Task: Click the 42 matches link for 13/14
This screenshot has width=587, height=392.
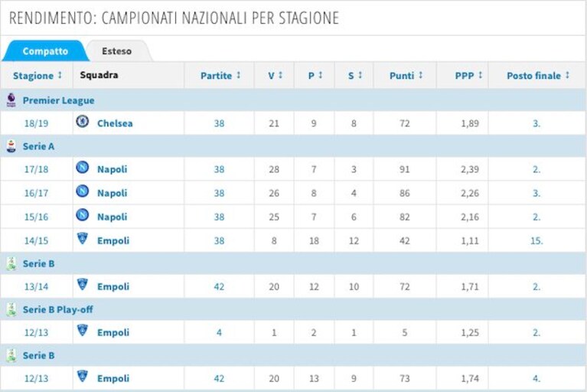Action: pyautogui.click(x=219, y=287)
